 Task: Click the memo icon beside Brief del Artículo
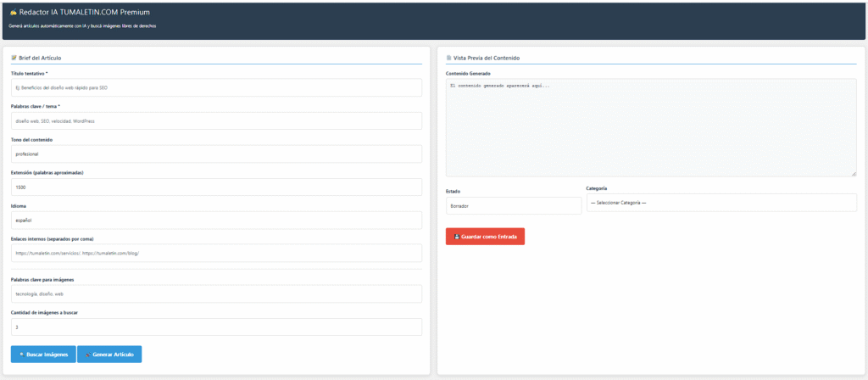tap(14, 58)
